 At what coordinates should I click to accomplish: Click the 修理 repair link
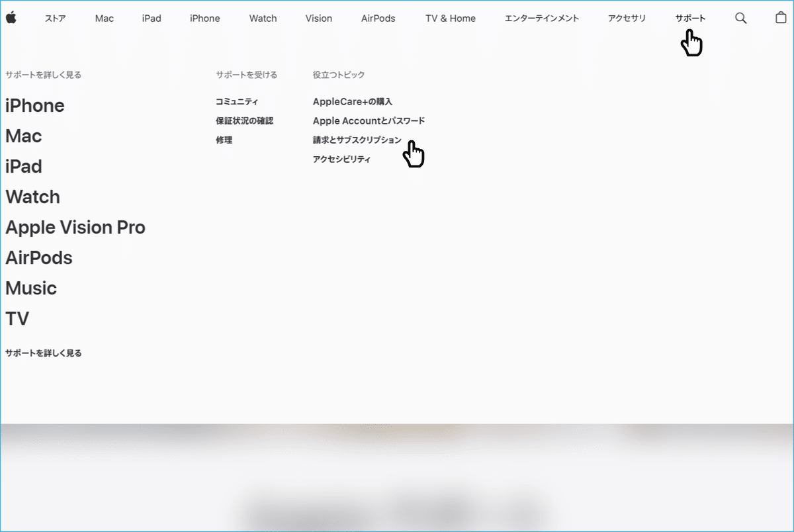[223, 140]
